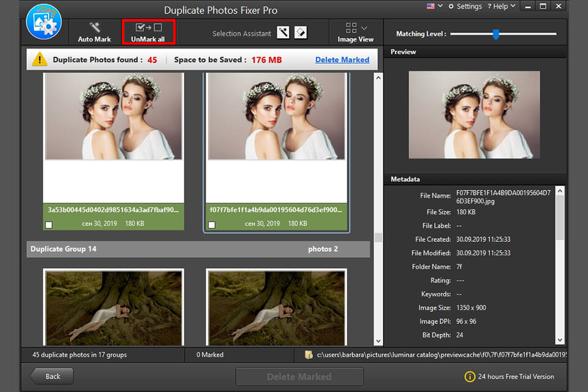Image resolution: width=588 pixels, height=392 pixels.
Task: Click the Delete Marked link
Action: [x=342, y=59]
